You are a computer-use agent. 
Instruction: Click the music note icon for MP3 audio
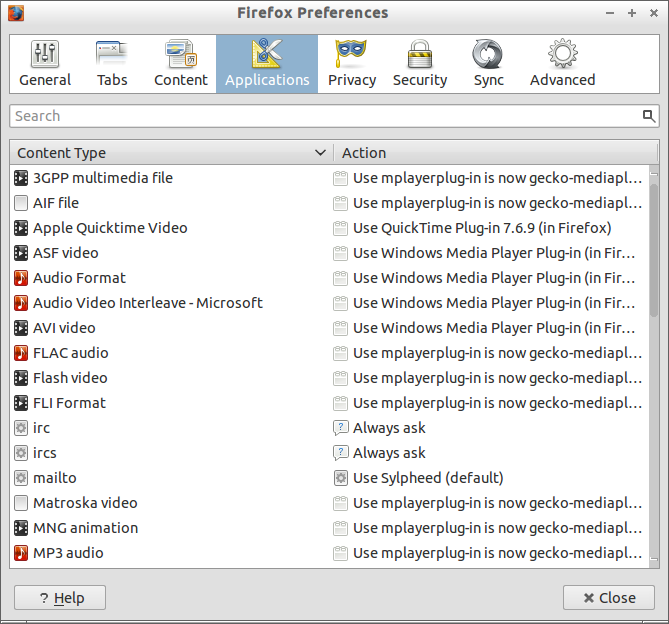click(x=21, y=553)
